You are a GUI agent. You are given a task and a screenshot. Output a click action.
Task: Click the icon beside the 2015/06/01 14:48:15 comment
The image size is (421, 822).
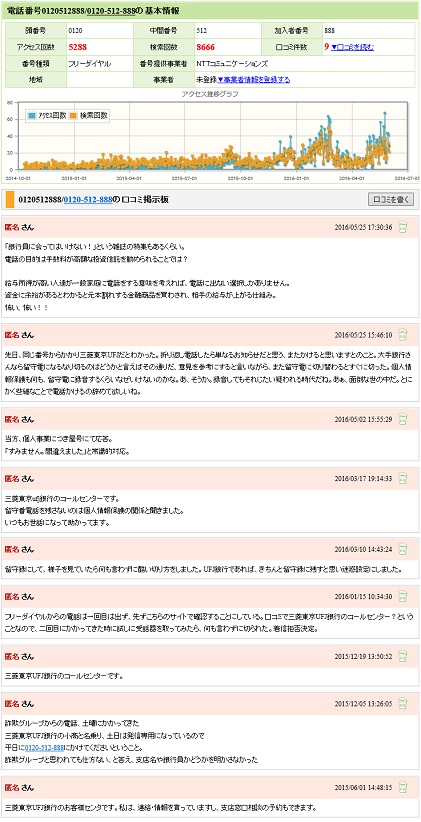[x=403, y=787]
